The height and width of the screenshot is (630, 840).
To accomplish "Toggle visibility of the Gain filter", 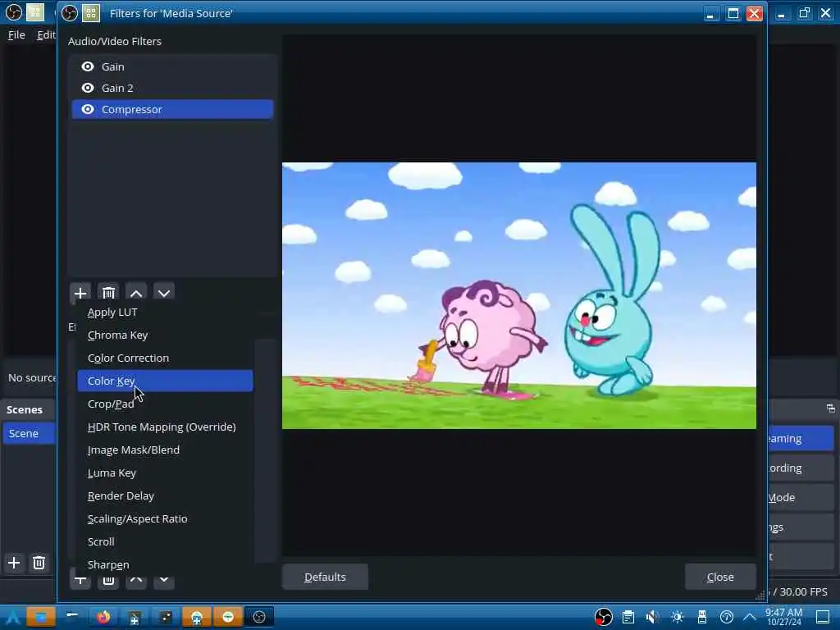I will click(87, 66).
